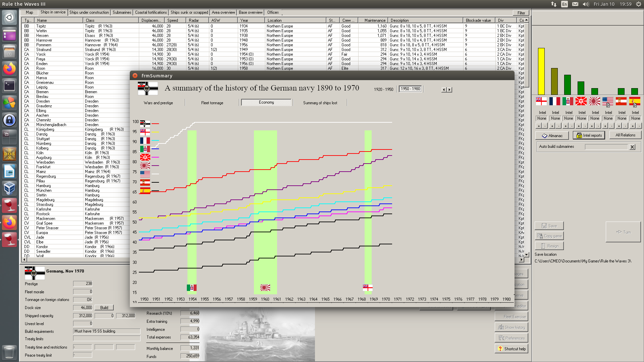Screen dimensions: 644x362
Task: Toggle the Fleet tonnage chart view
Action: [x=212, y=103]
